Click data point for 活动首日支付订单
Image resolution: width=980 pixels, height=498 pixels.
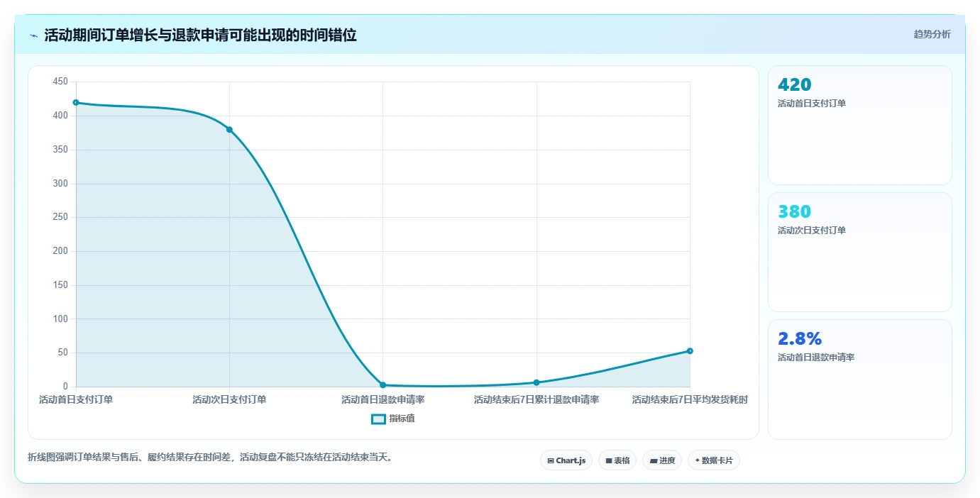(76, 103)
